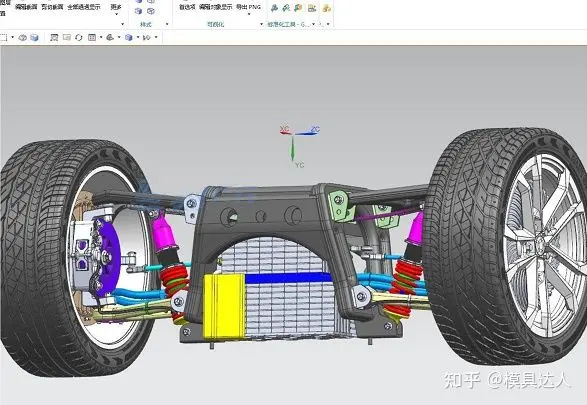
Task: Open the dropdown arrow at the view toolbar end
Action: (156, 37)
